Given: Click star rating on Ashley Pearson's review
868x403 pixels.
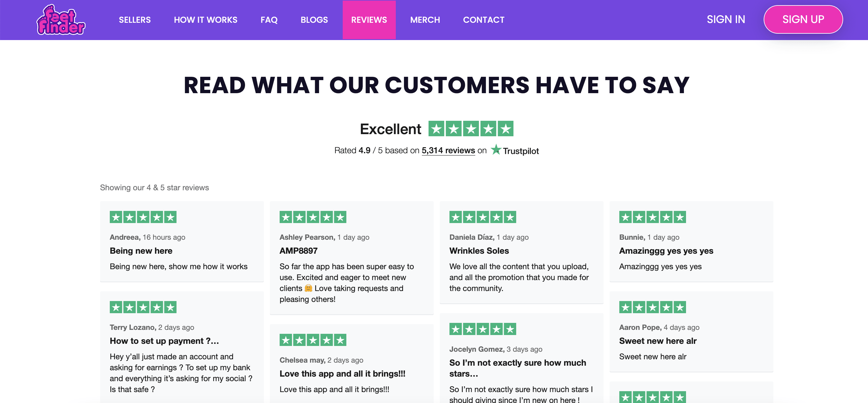Looking at the screenshot, I should pyautogui.click(x=313, y=217).
